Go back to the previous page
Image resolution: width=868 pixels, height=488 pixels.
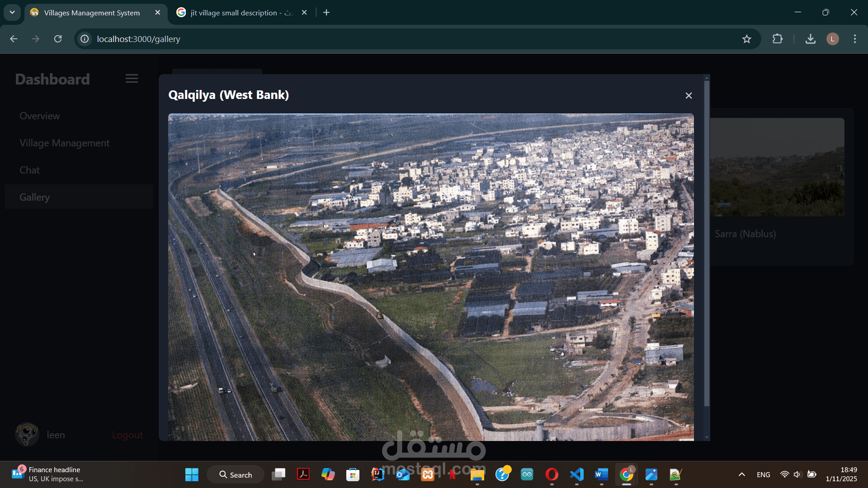click(x=14, y=39)
